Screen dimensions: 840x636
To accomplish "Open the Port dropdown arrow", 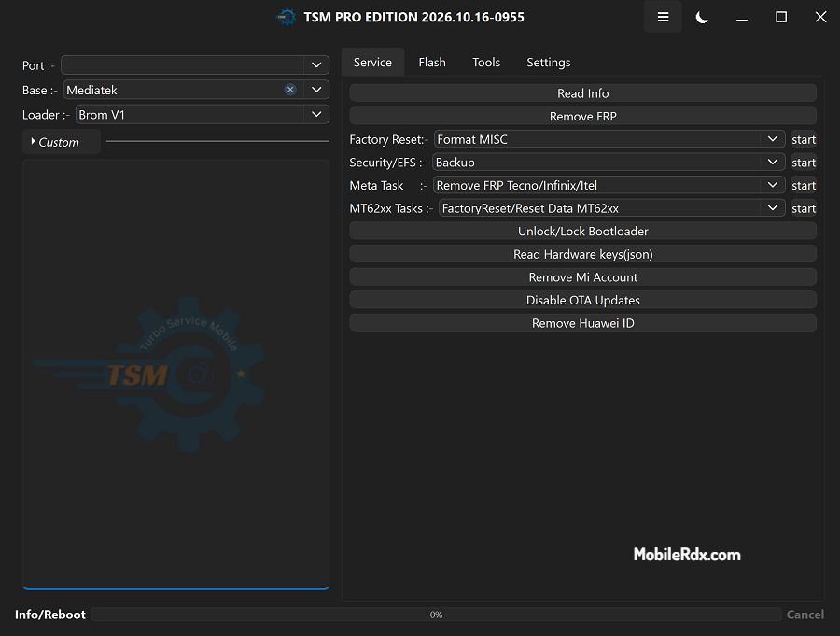I will [316, 64].
